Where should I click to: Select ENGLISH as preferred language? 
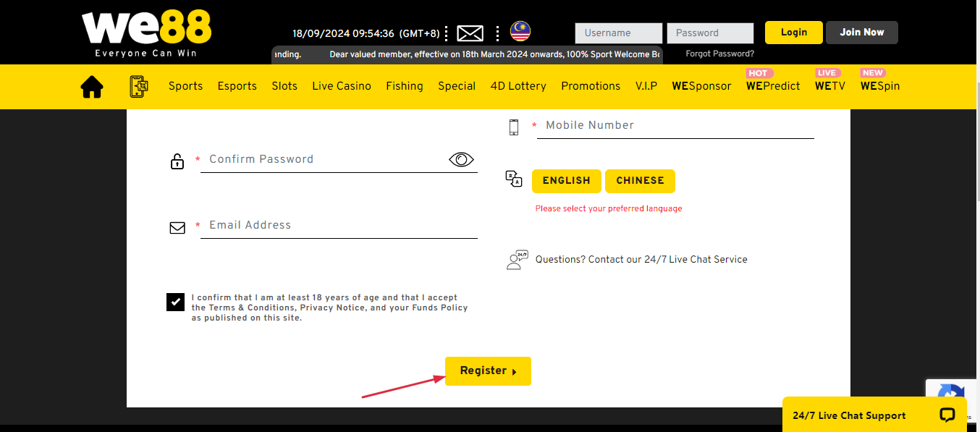tap(566, 181)
